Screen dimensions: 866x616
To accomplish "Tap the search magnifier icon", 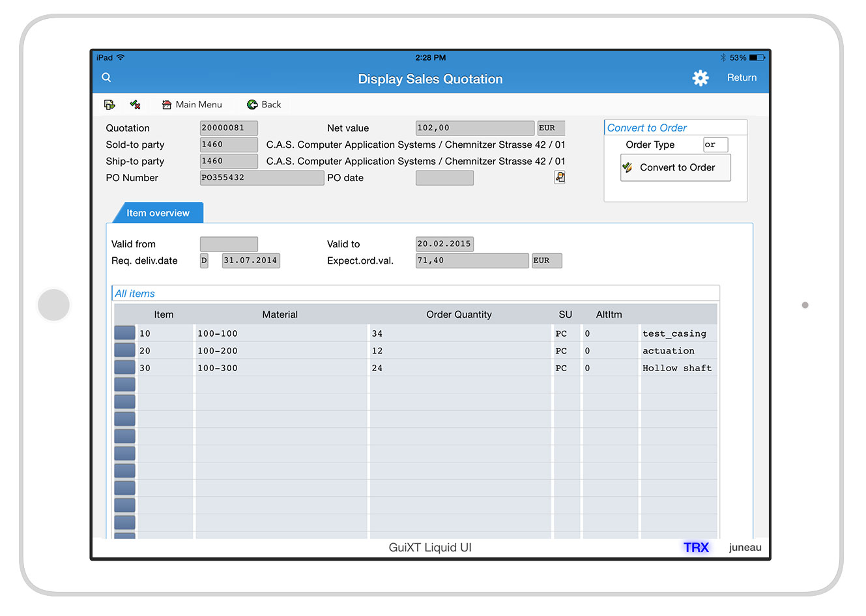I will pyautogui.click(x=106, y=77).
